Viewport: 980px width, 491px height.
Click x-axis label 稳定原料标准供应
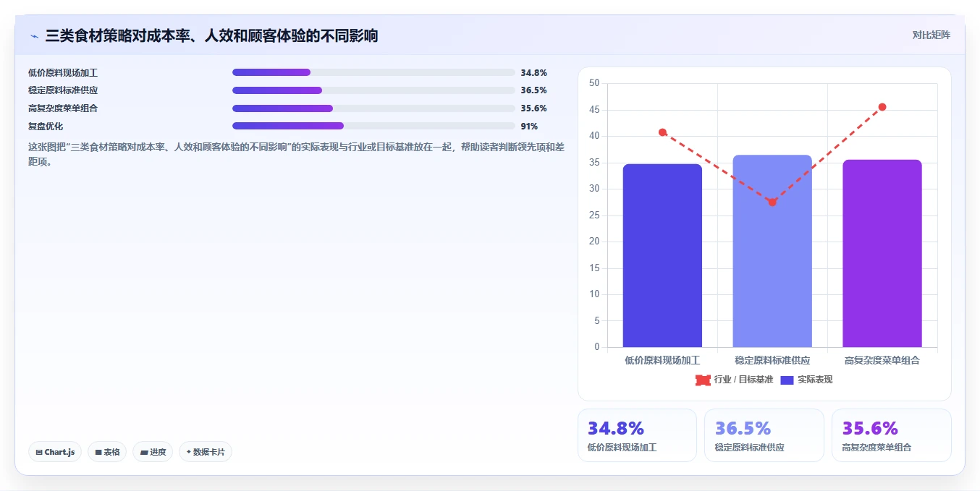pos(772,360)
